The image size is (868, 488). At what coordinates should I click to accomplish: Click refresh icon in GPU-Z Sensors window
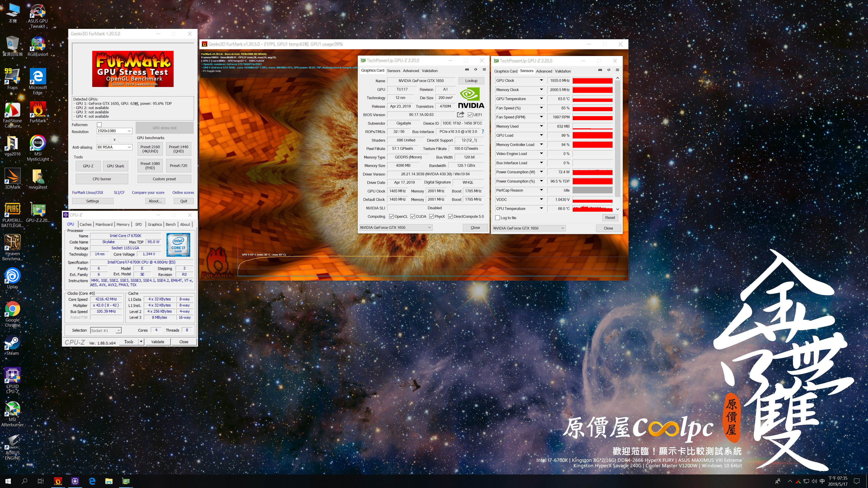pos(609,70)
